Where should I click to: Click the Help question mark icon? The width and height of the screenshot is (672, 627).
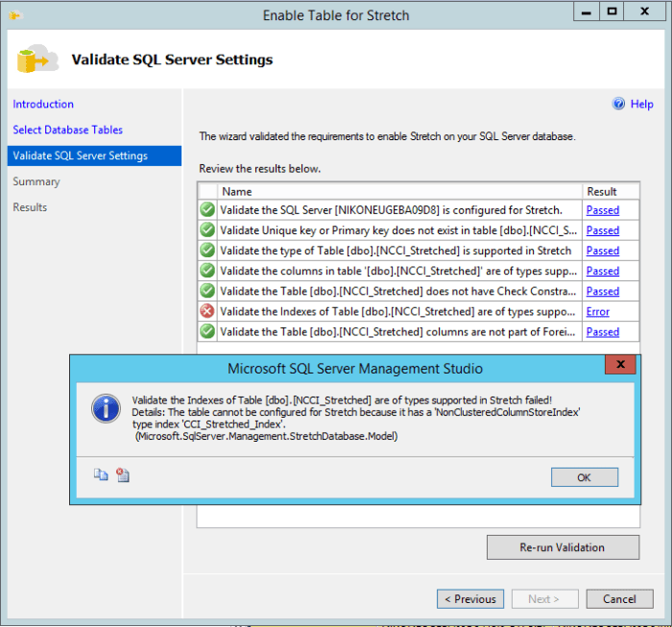[618, 104]
